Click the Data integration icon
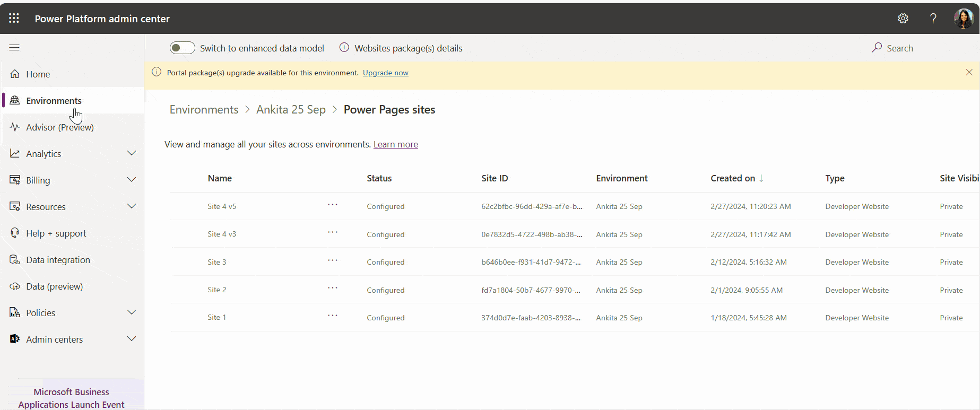Screen dimensions: 980x410 coord(15,259)
